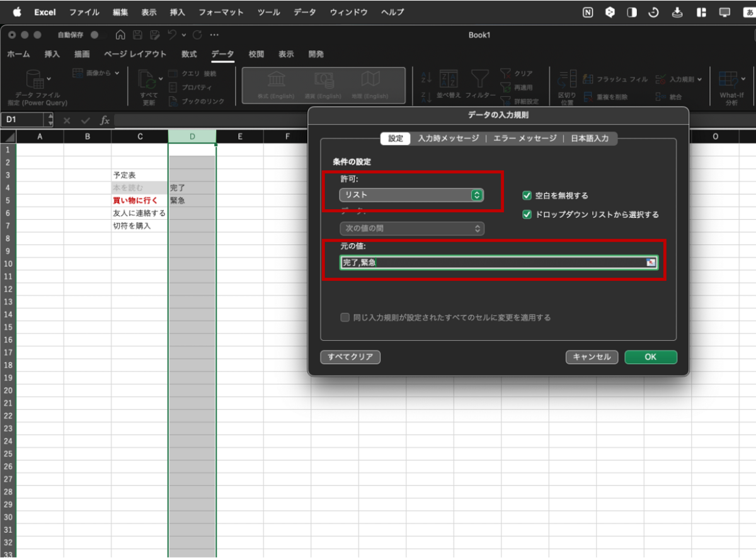The image size is (756, 558).
Task: Open the ホーム ribbon tab
Action: point(18,55)
